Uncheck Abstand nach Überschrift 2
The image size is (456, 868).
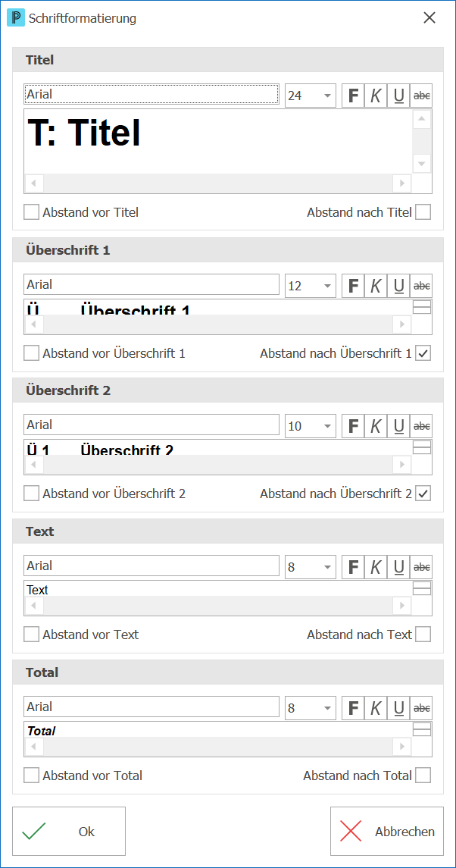click(423, 494)
